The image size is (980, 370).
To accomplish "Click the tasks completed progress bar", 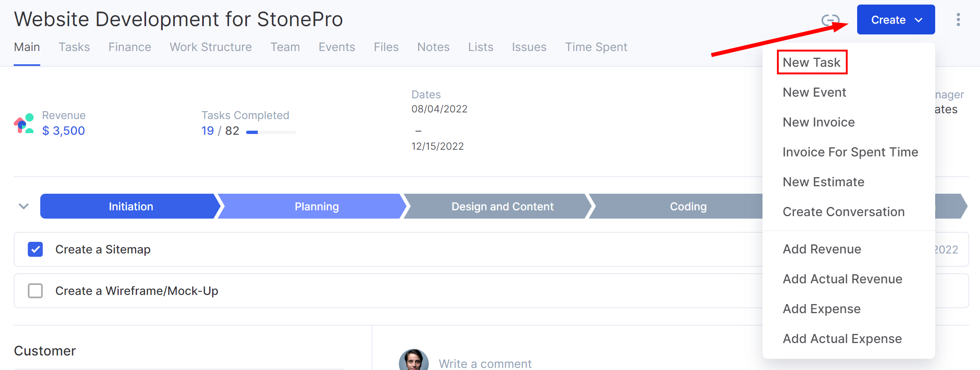I will point(271,132).
